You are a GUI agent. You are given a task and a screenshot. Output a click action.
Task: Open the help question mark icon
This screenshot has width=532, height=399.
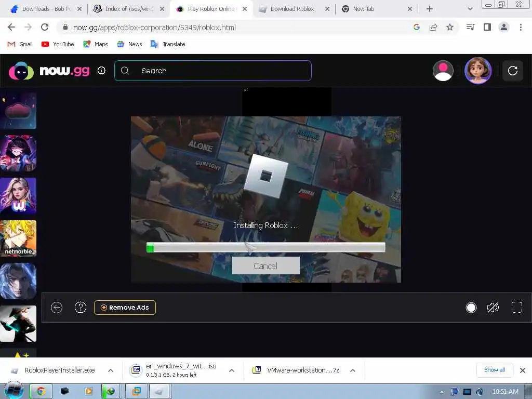[x=81, y=308]
